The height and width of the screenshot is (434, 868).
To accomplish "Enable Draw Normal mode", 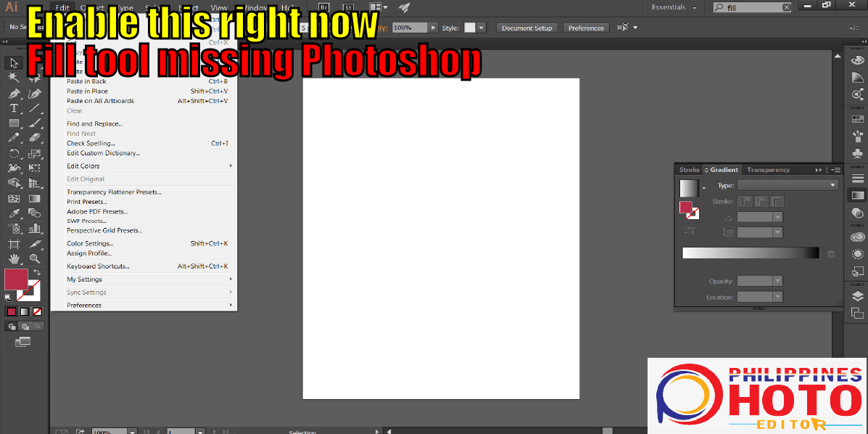I will 12,327.
